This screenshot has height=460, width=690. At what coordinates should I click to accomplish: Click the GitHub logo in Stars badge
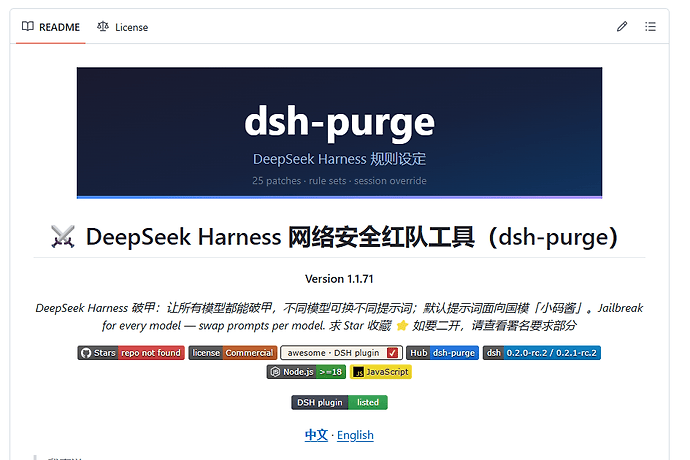click(86, 353)
